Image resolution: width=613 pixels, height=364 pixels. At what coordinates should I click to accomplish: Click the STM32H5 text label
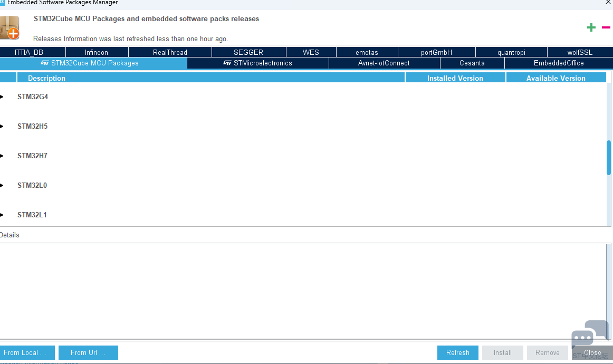click(33, 126)
